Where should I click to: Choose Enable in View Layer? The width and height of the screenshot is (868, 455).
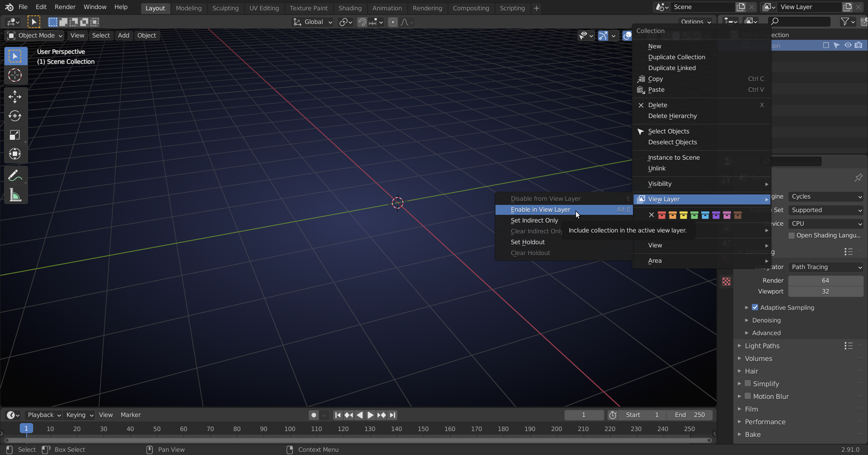564,210
